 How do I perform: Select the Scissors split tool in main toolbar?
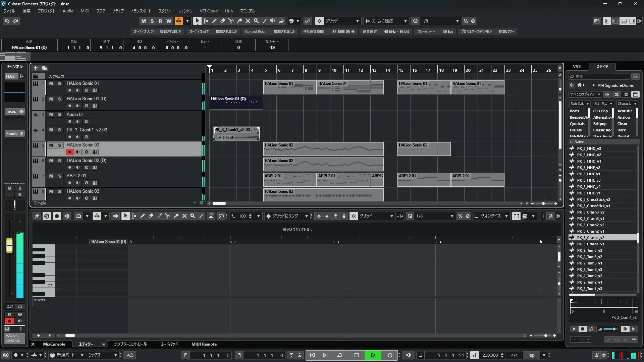click(231, 21)
